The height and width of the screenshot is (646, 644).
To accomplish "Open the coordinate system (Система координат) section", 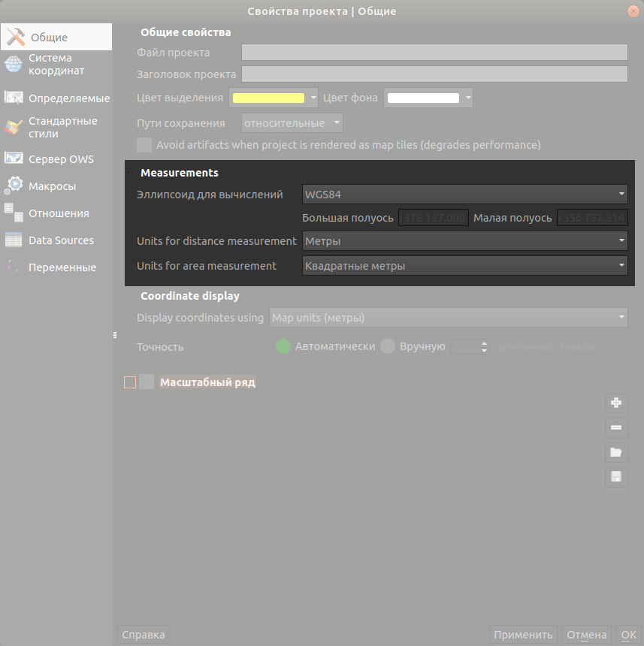I will click(56, 65).
